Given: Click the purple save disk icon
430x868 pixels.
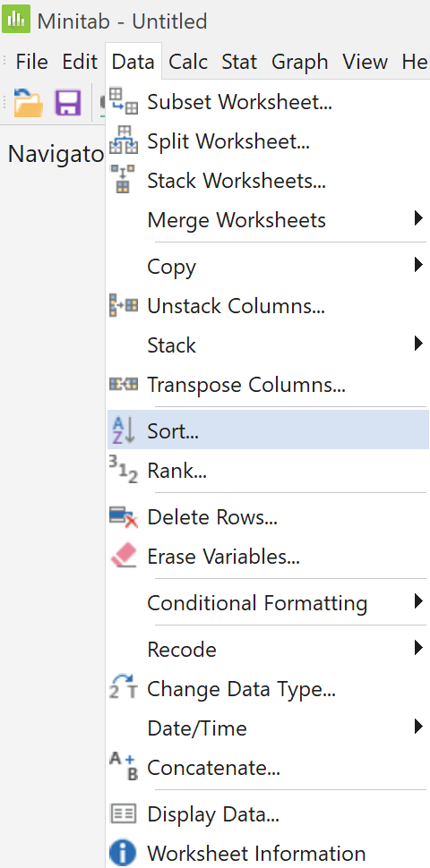Looking at the screenshot, I should (67, 103).
